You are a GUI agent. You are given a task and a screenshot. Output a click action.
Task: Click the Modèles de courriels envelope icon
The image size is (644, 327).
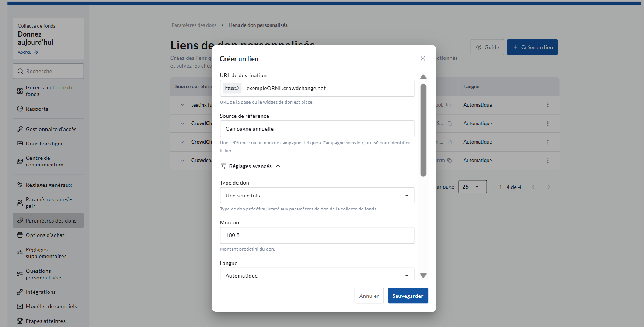20,306
